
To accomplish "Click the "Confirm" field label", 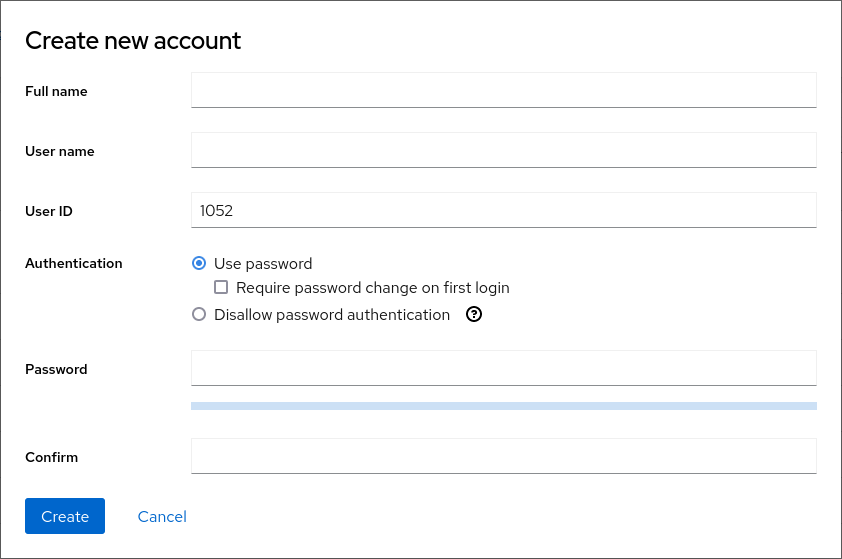I will pyautogui.click(x=51, y=457).
